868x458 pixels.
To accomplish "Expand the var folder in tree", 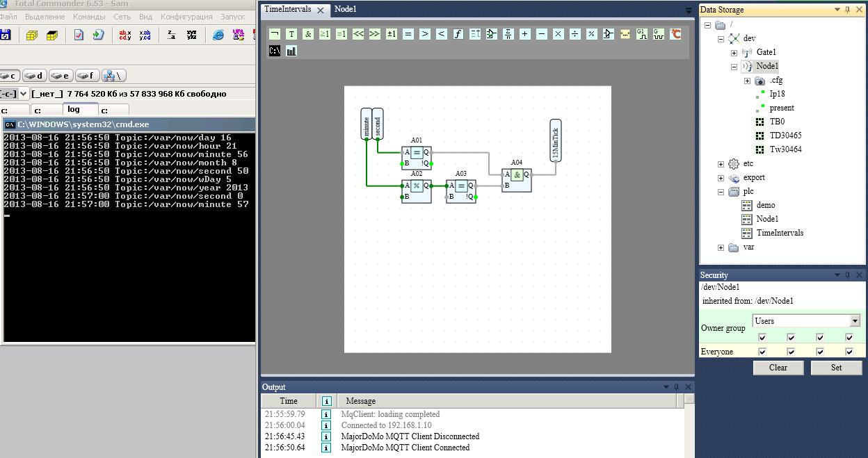I will point(721,247).
